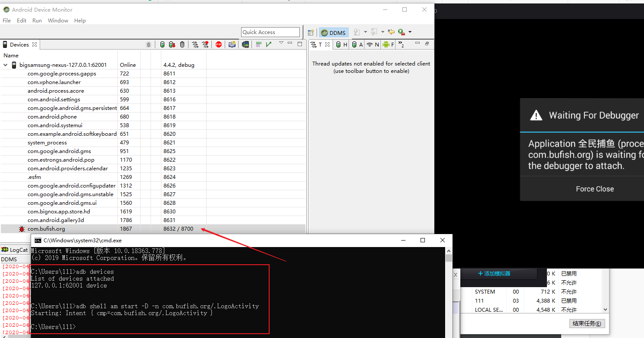Start method profiling with the red-dot threads icon
The height and width of the screenshot is (338, 644).
click(x=205, y=44)
